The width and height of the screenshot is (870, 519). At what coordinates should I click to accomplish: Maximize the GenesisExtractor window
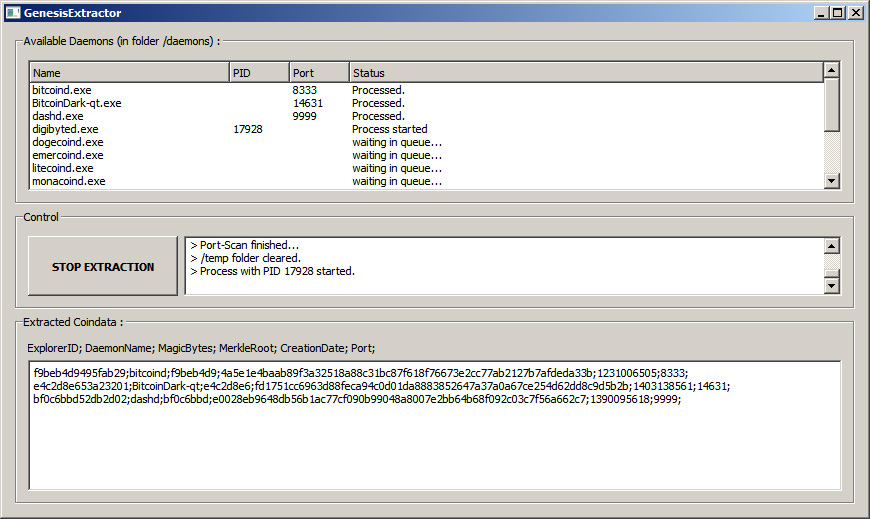(x=838, y=13)
